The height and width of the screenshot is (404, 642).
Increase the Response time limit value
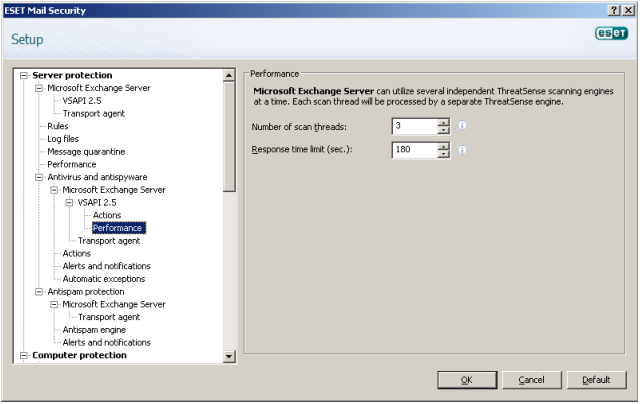tap(443, 146)
